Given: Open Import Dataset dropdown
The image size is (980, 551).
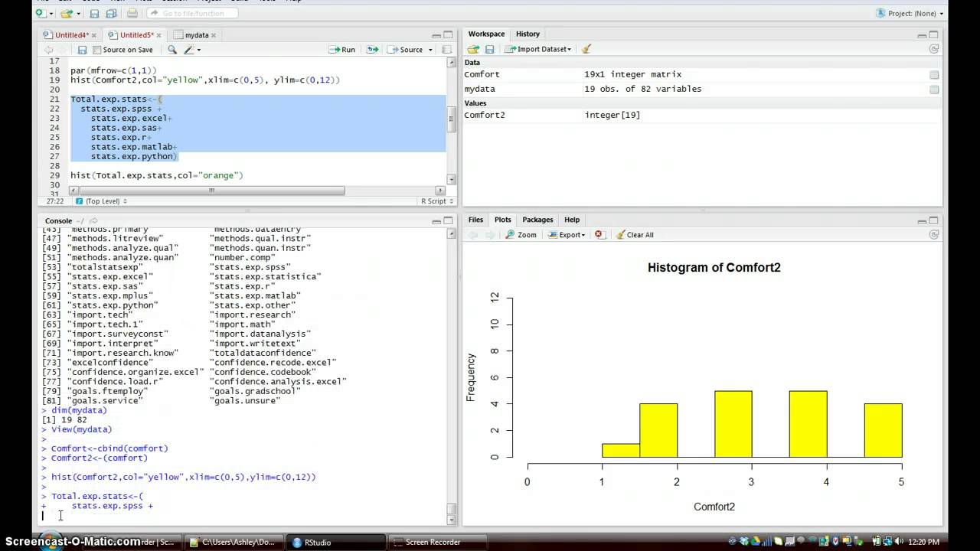Looking at the screenshot, I should coord(538,49).
